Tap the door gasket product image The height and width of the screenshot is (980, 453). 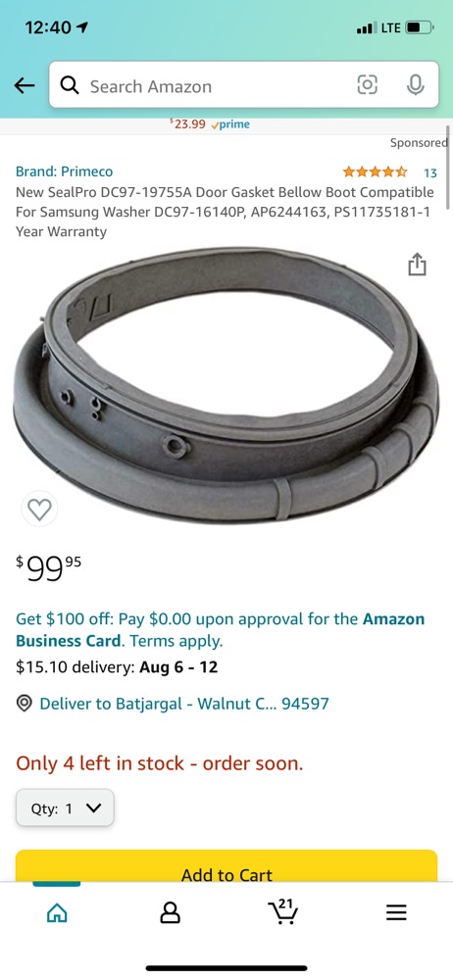tap(226, 384)
